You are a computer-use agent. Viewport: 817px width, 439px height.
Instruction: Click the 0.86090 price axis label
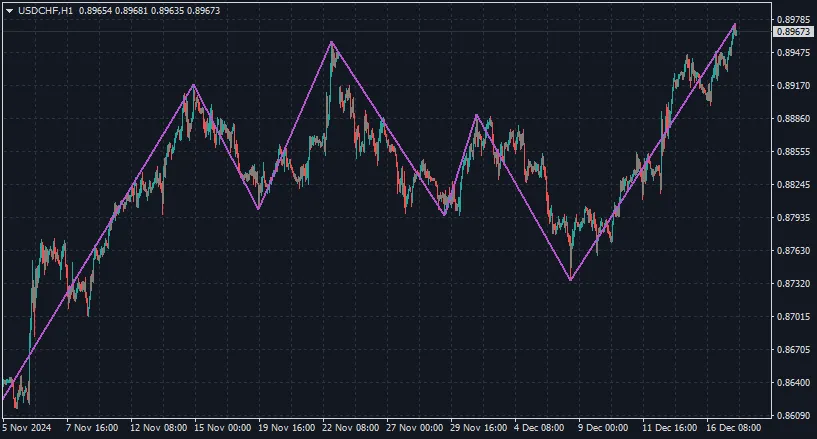tap(792, 415)
